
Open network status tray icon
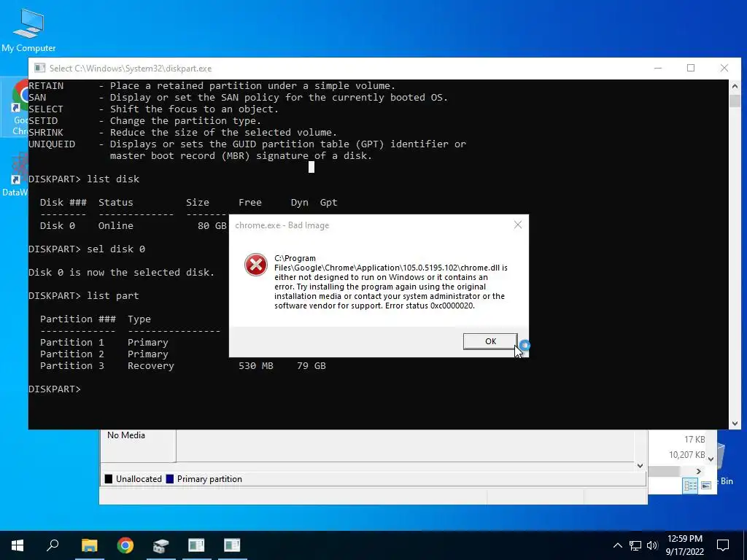pyautogui.click(x=635, y=545)
